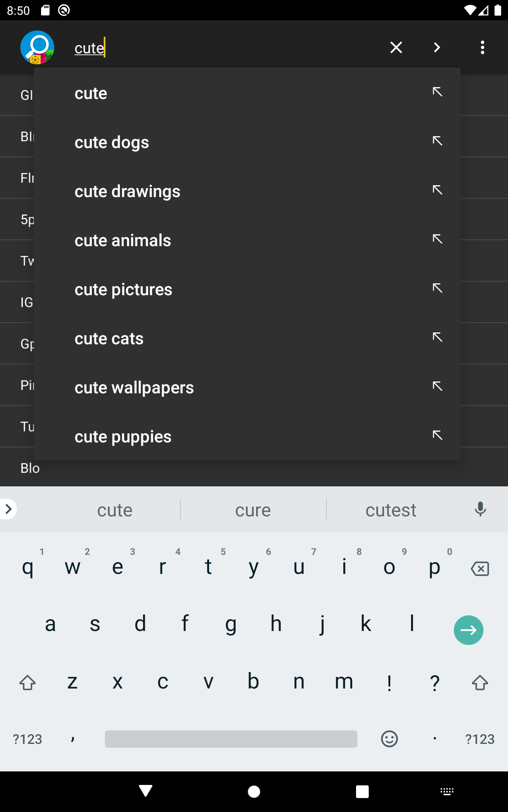
Task: Toggle the right shift key
Action: pos(480,683)
